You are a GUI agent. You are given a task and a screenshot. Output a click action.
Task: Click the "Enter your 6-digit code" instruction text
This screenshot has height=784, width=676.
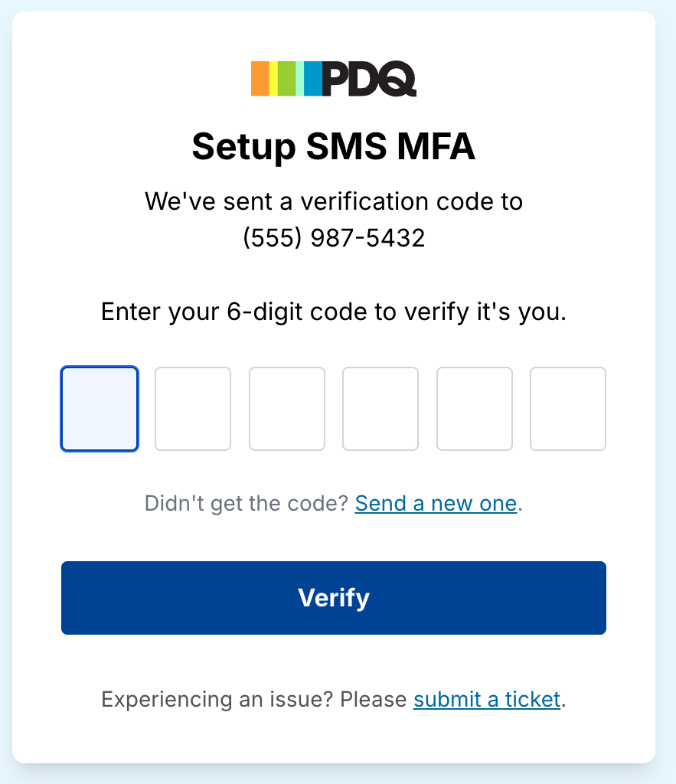tap(334, 312)
